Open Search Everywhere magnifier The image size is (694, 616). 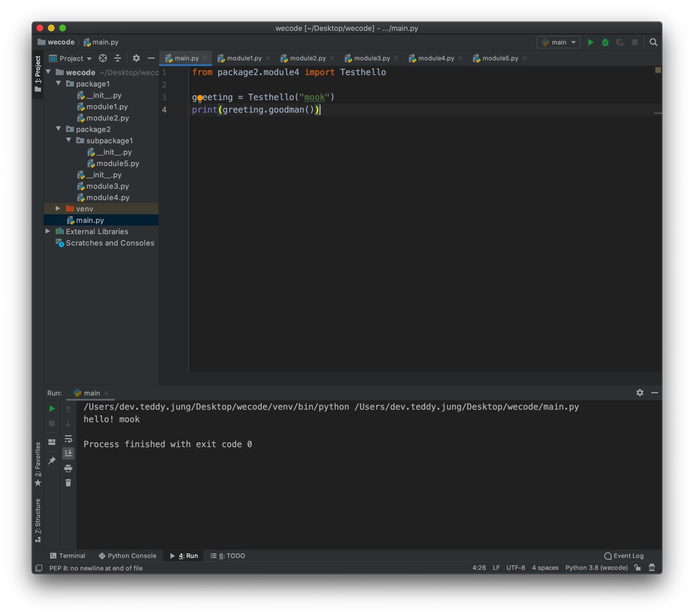[653, 42]
